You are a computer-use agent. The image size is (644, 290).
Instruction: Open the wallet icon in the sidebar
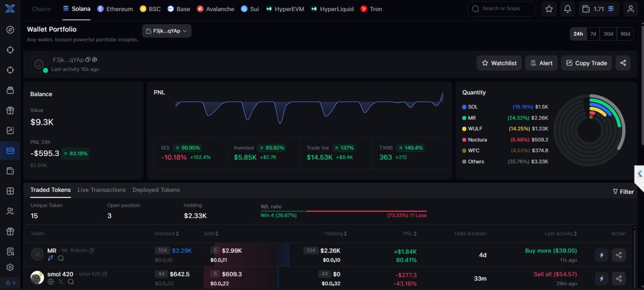(x=10, y=171)
